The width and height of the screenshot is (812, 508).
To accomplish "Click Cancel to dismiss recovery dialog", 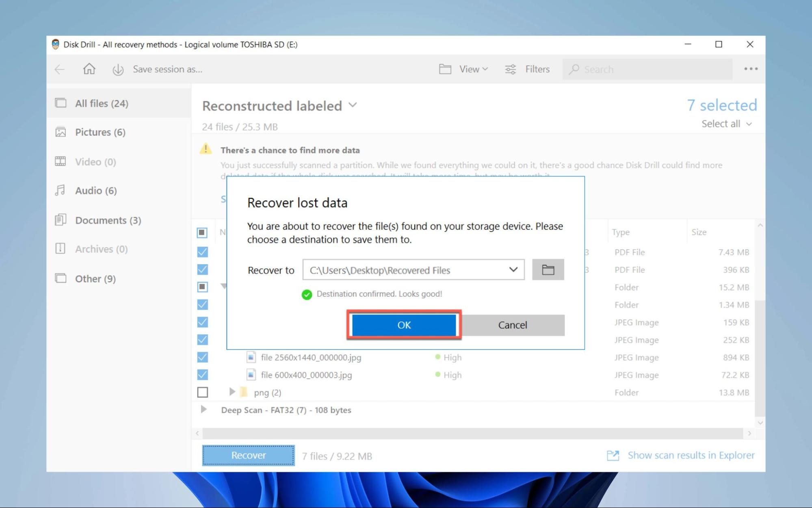I will [513, 325].
